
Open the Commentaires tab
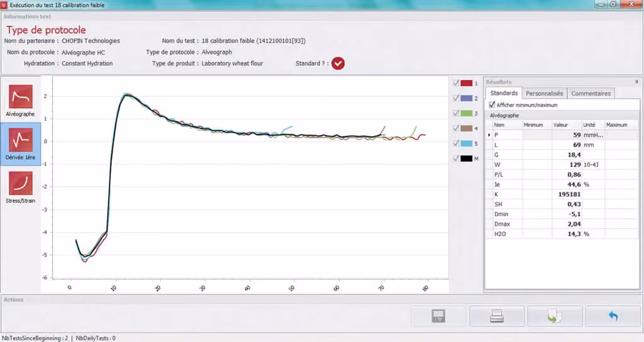591,94
